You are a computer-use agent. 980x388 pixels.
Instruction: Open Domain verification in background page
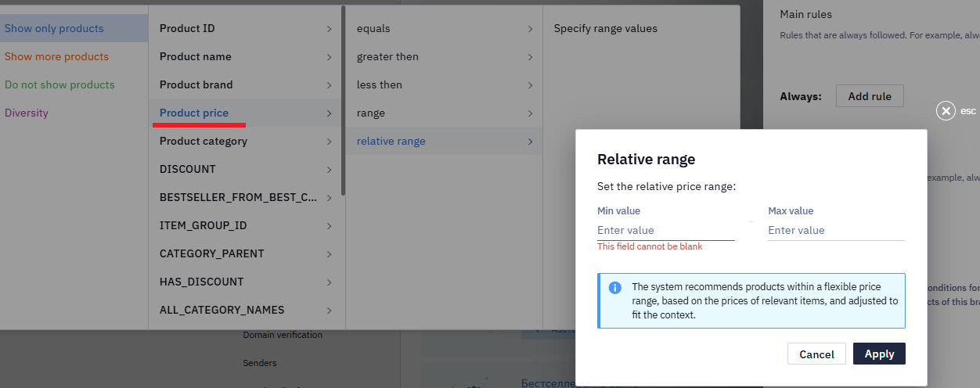283,335
